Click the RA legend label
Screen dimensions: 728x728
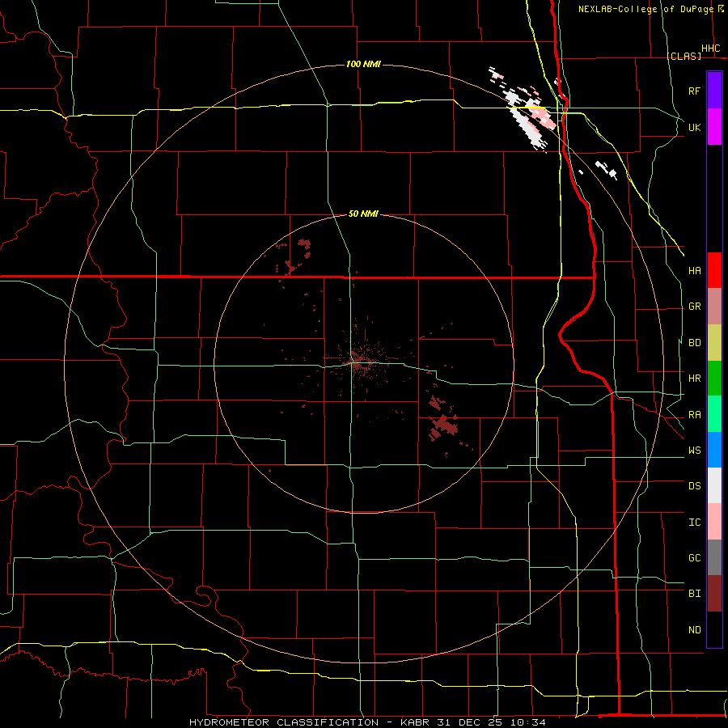click(694, 415)
